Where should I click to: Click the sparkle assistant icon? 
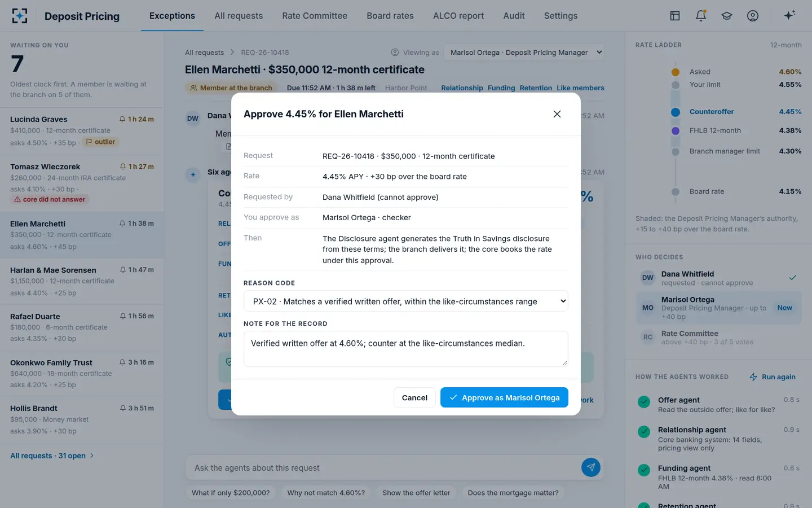[x=789, y=15]
